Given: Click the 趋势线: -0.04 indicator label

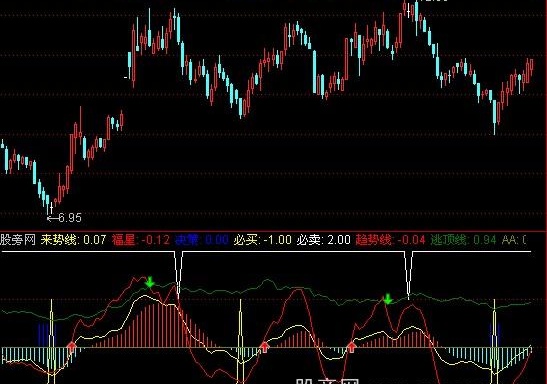Looking at the screenshot, I should (x=390, y=240).
